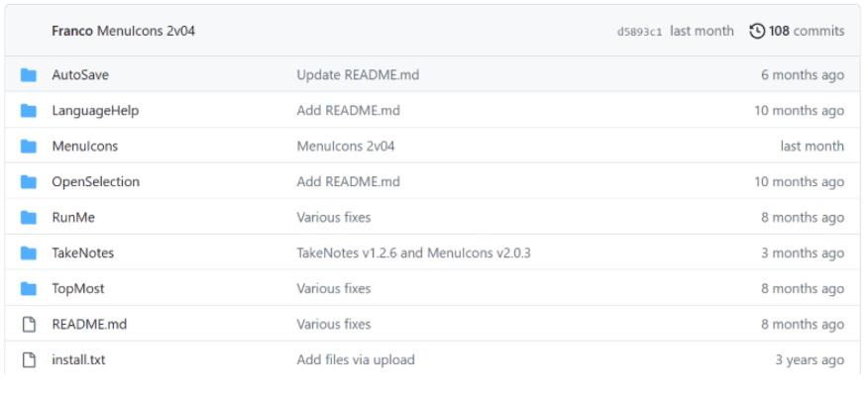Open the 'Add files via upload' commit
Viewport: 868px width, 398px height.
tap(356, 360)
